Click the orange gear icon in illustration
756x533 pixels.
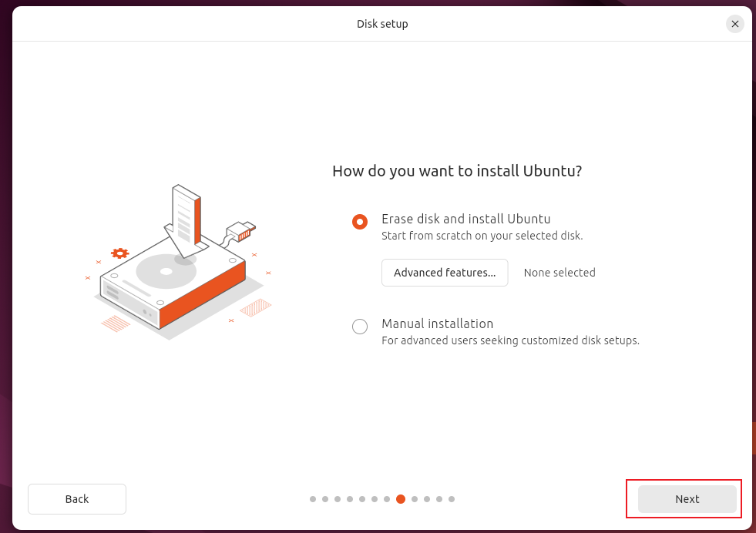(x=119, y=253)
